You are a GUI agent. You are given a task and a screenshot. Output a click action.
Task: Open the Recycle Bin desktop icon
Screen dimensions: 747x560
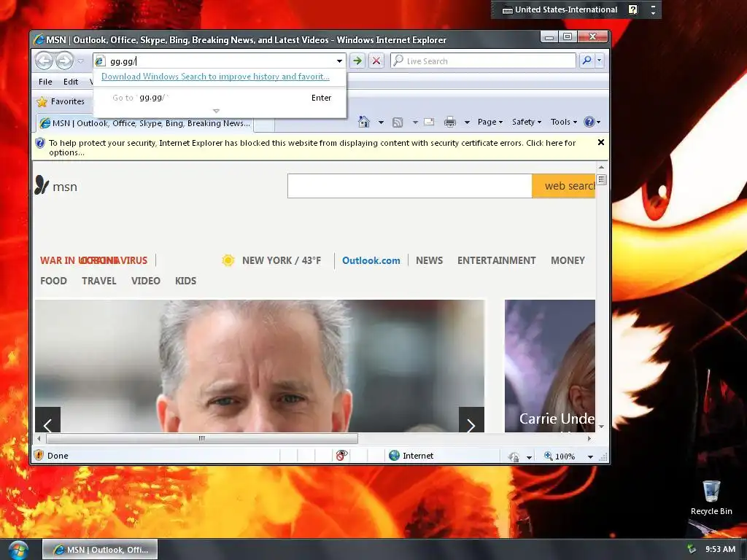[711, 497]
